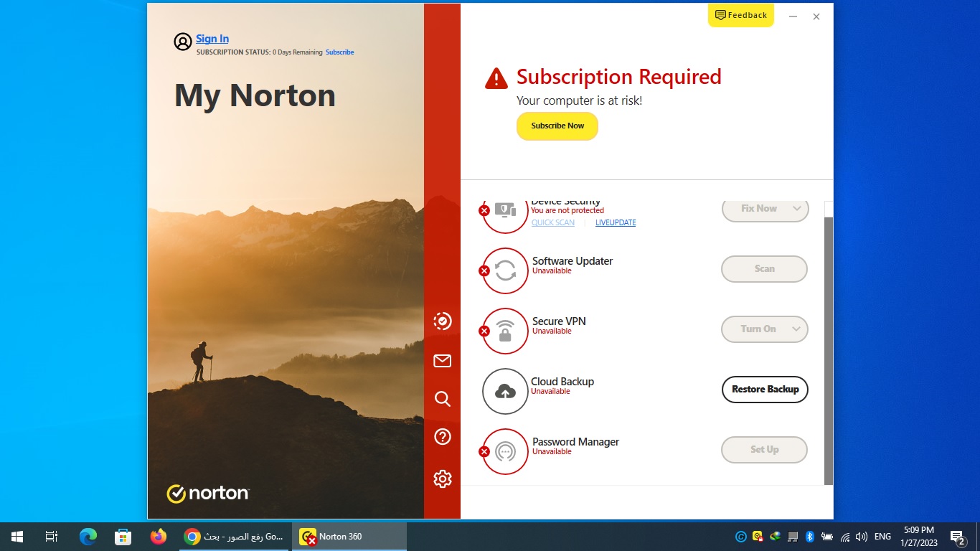
Task: Click the red warning triangle icon
Action: tap(496, 78)
